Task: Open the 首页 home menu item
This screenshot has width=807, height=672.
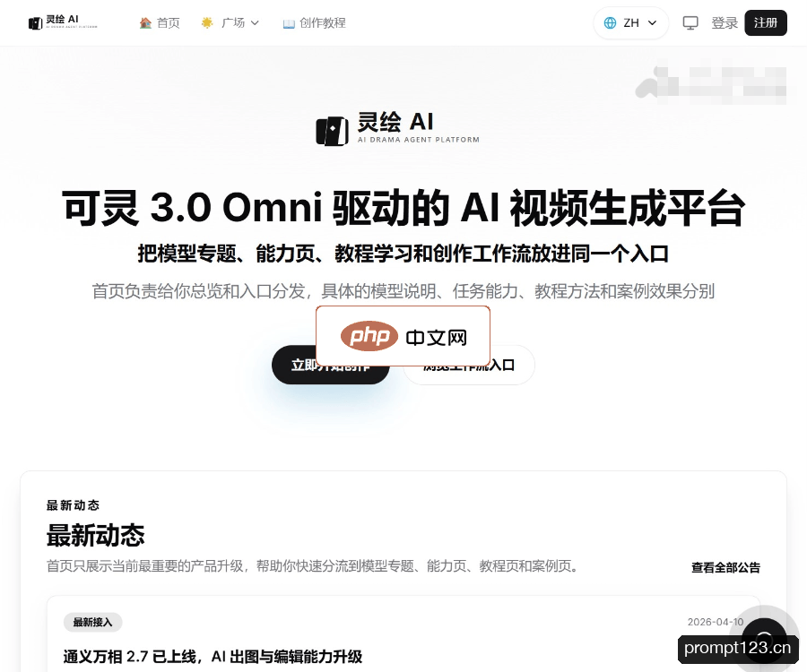Action: click(x=160, y=22)
